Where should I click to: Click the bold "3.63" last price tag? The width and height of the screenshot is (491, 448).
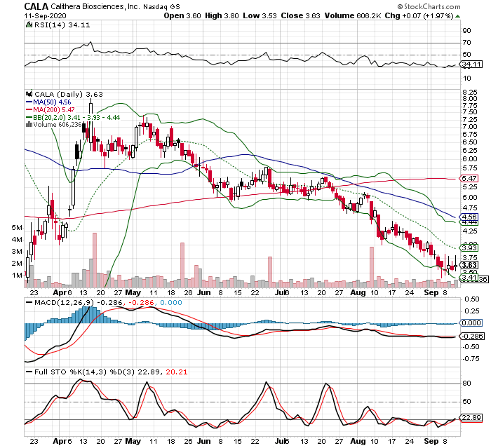tap(470, 266)
